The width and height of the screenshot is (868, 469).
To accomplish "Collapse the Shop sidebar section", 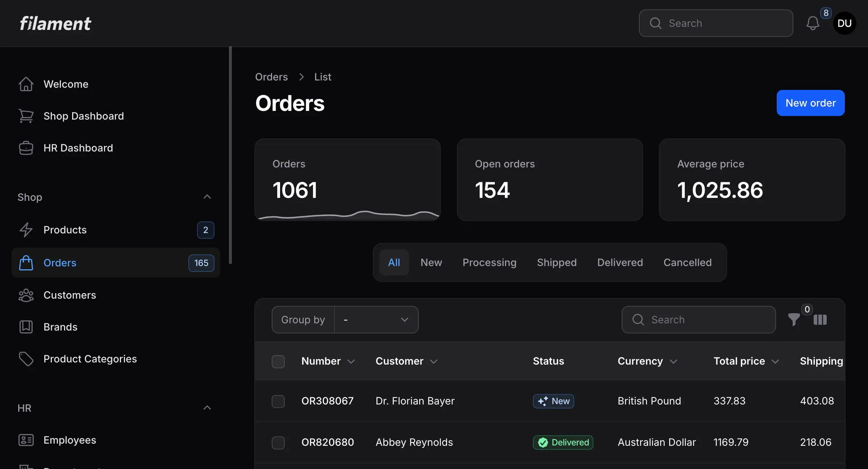I will pos(207,196).
